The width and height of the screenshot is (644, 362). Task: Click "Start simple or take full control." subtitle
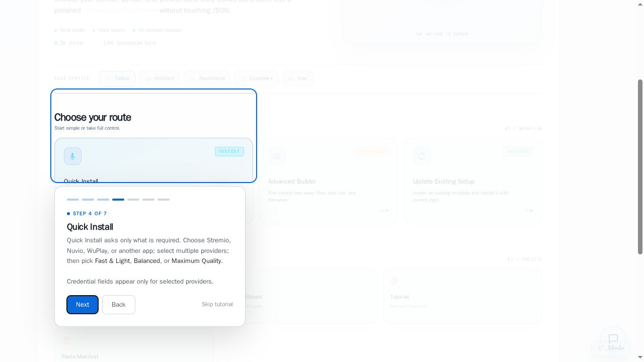point(88,128)
